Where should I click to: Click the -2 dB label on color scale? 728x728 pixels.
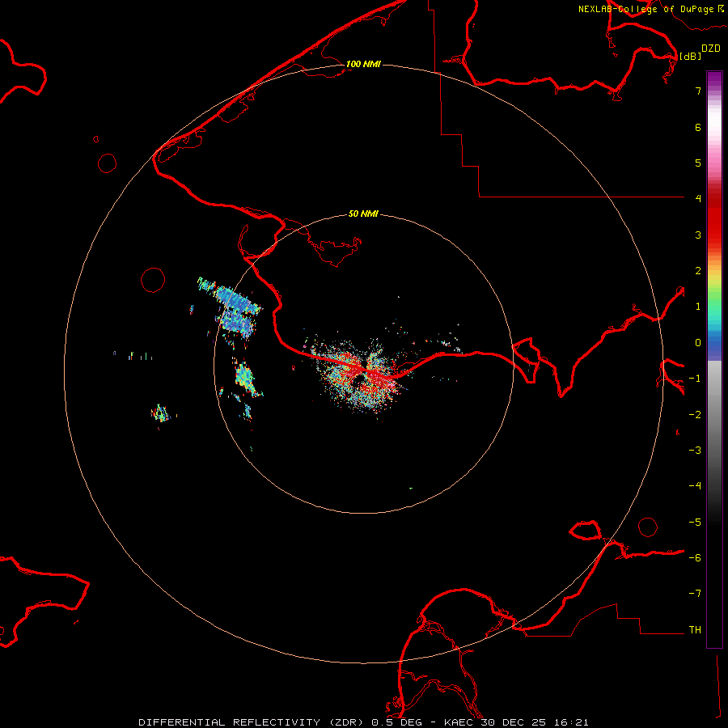coord(695,415)
